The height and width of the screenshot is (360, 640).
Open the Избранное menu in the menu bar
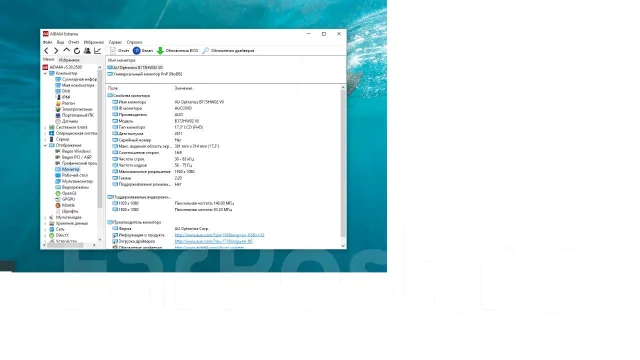(94, 42)
